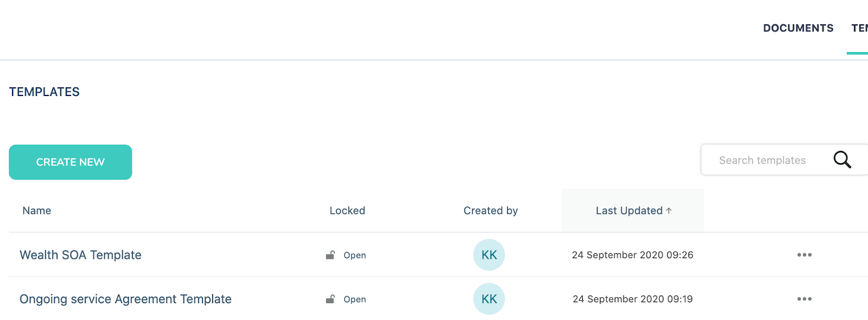Toggle Open lock status on Ongoing service Agreement
Viewport: 868px width, 320px height.
click(x=355, y=299)
